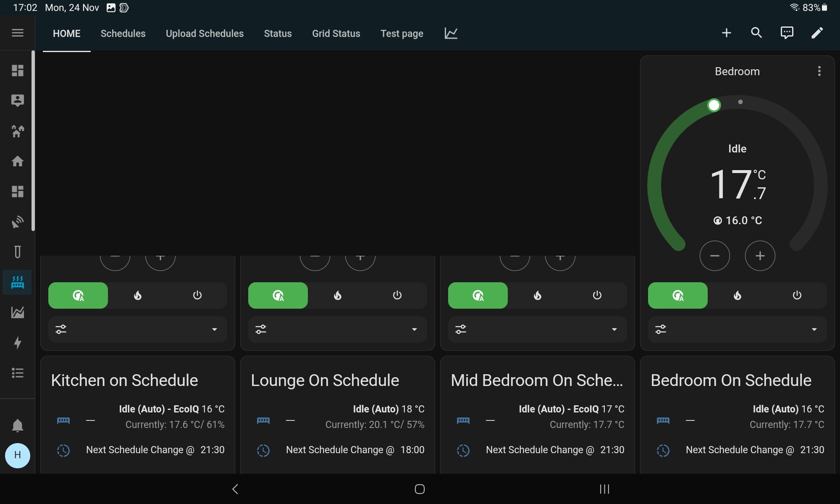Expand the Lounge preset dropdown arrow
The width and height of the screenshot is (840, 504).
tap(414, 329)
